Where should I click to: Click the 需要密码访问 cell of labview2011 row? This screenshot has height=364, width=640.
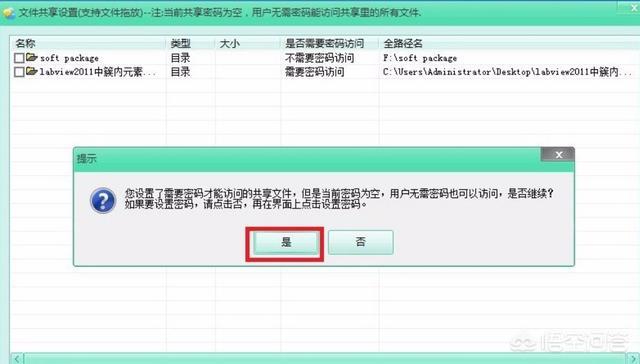tap(314, 72)
